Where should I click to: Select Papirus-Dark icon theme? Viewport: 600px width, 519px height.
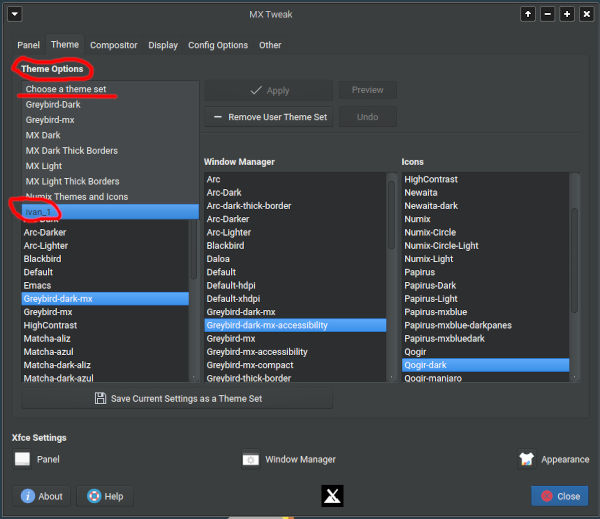tap(486, 285)
